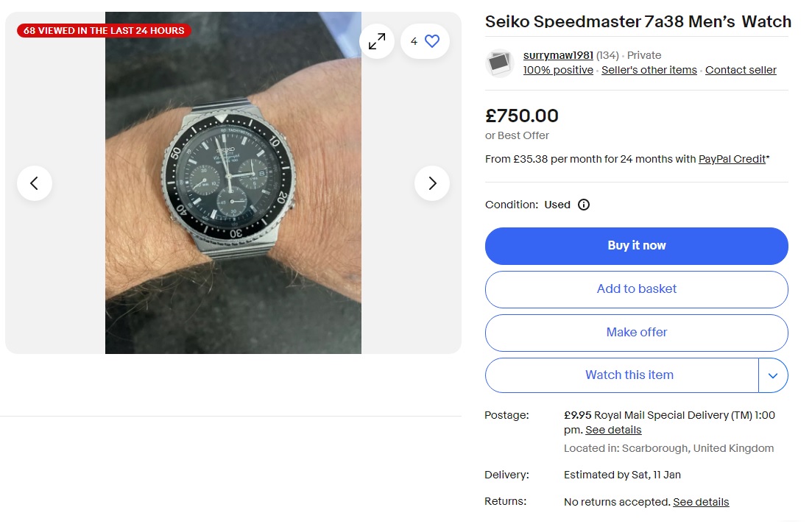Open returns See details link
The image size is (812, 524).
tap(700, 501)
